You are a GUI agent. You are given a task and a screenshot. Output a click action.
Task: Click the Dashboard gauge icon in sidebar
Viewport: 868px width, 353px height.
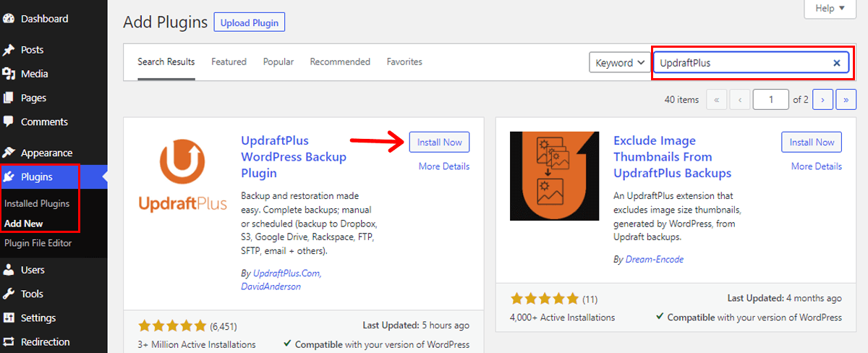pyautogui.click(x=9, y=19)
